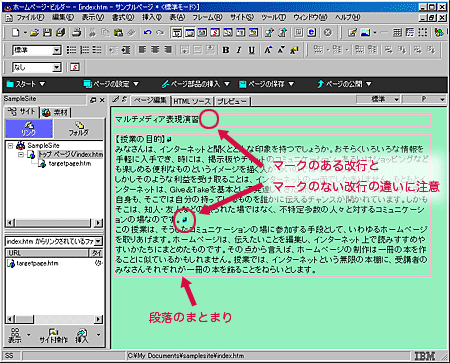The image size is (450, 363).
Task: Undo the last action
Action: (147, 32)
